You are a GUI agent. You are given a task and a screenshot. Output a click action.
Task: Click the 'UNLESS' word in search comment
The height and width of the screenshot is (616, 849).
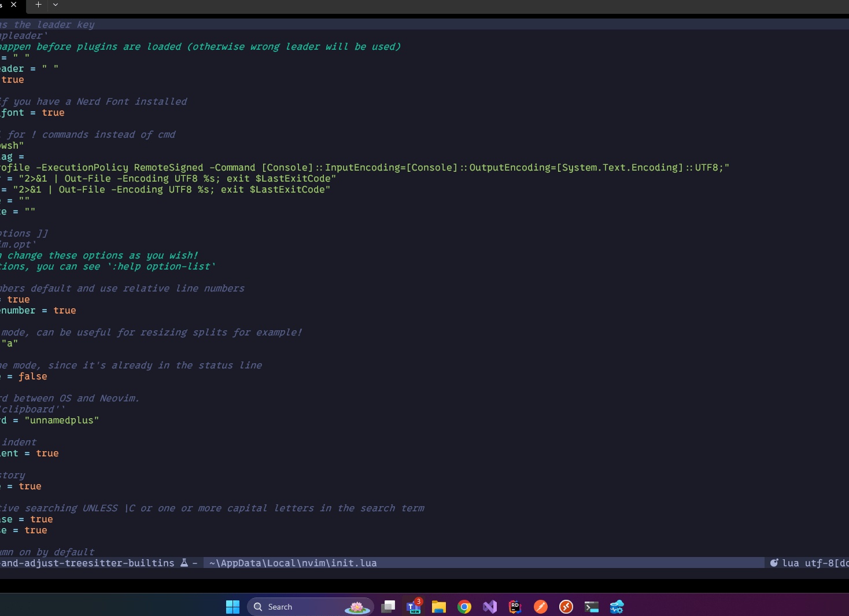click(99, 508)
